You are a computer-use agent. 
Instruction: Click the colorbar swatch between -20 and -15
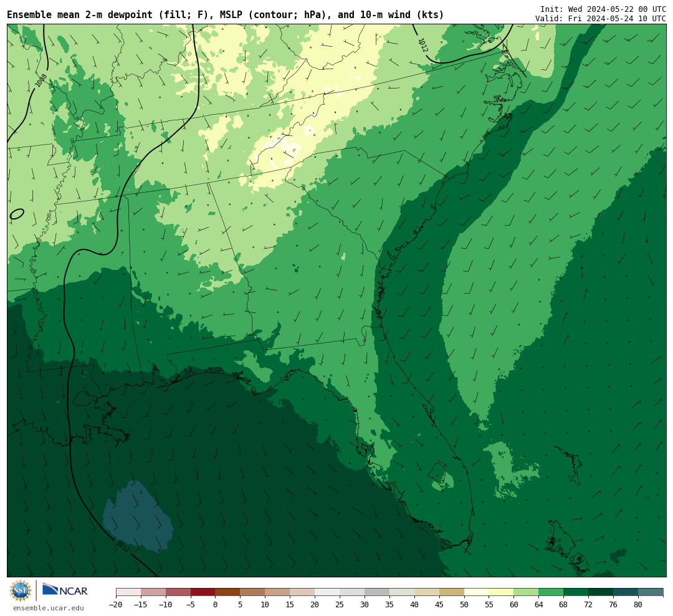point(128,592)
